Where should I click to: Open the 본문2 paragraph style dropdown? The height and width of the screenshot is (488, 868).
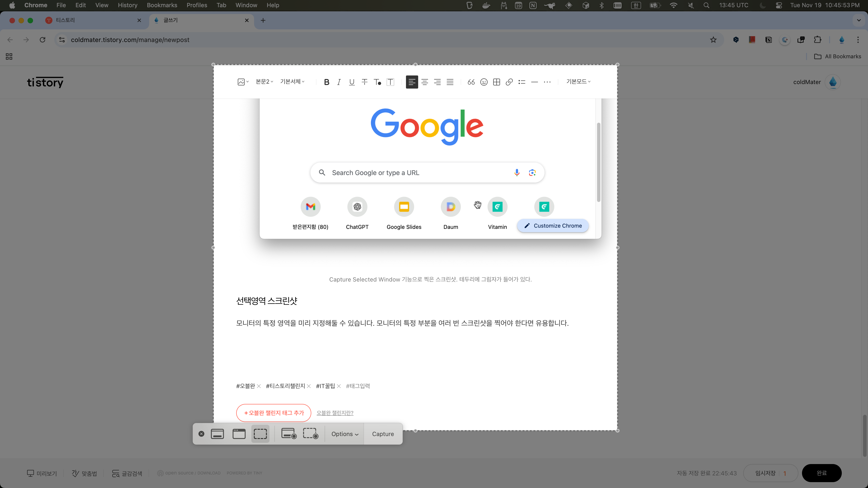(x=264, y=82)
